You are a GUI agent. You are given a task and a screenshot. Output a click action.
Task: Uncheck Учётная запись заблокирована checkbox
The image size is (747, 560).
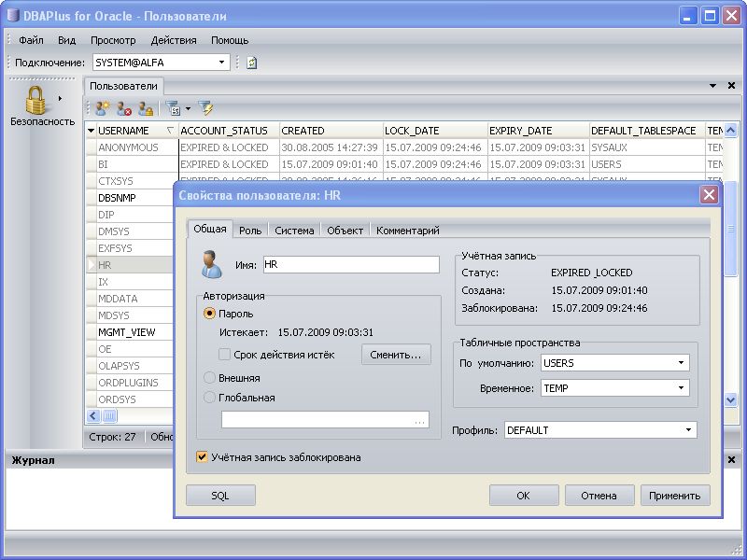(203, 457)
